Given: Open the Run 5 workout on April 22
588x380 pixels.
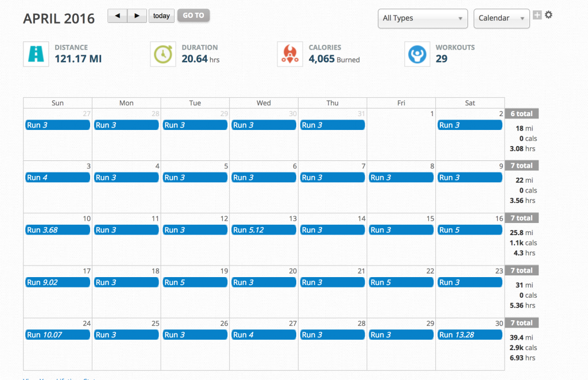Looking at the screenshot, I should [x=401, y=282].
